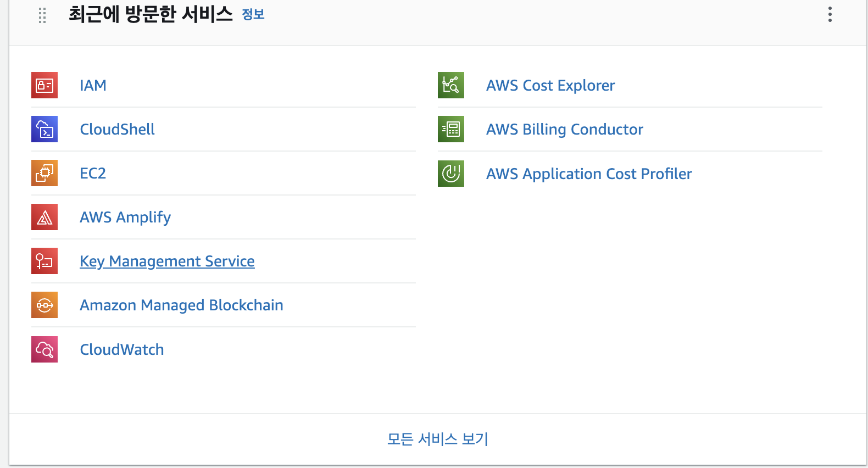Click the 정보 info link
Viewport: 868px width, 468px height.
[253, 15]
